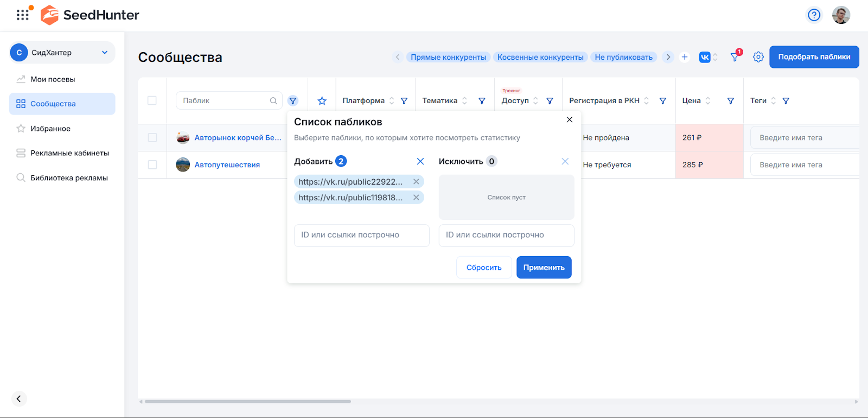Open the Платформа column filter icon
This screenshot has height=418, width=868.
click(404, 101)
